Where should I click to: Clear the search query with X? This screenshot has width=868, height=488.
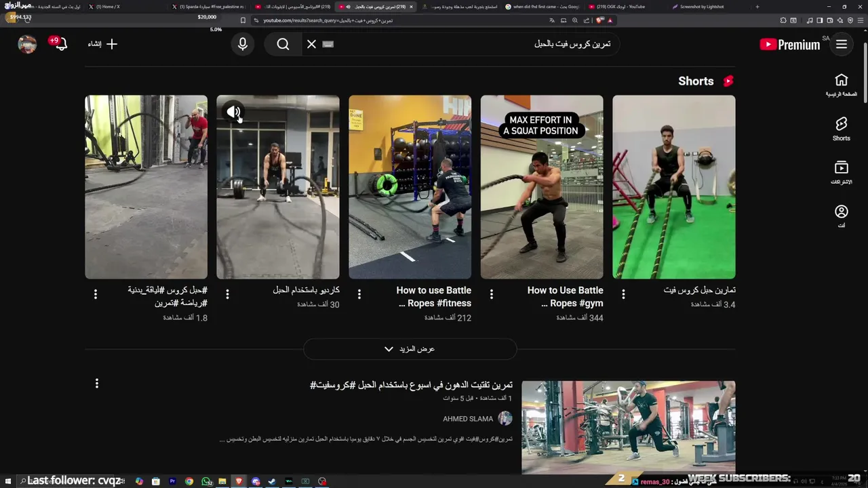(311, 44)
